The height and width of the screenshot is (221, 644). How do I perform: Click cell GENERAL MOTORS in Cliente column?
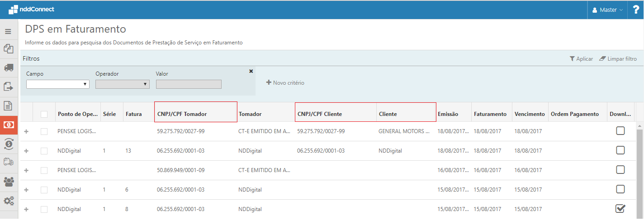point(404,131)
